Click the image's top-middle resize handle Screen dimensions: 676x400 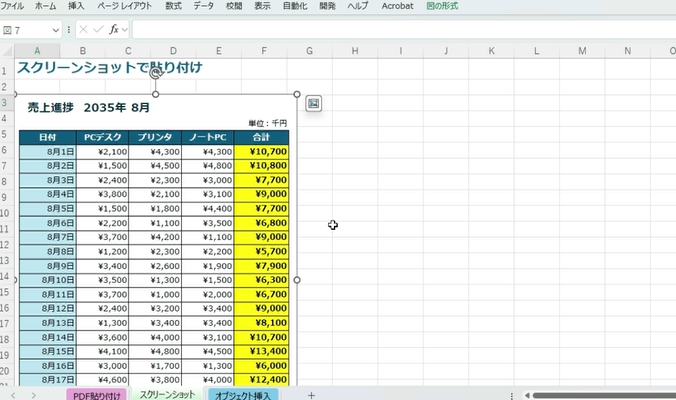pyautogui.click(x=156, y=94)
